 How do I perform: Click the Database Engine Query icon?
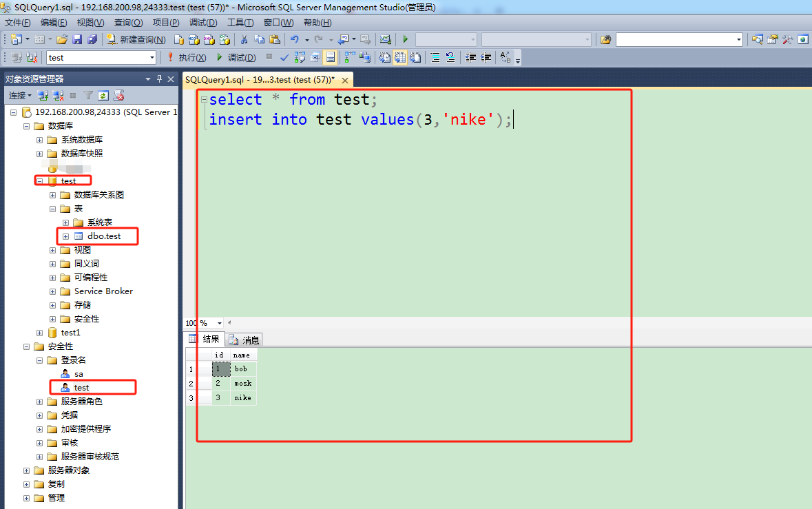click(x=178, y=39)
